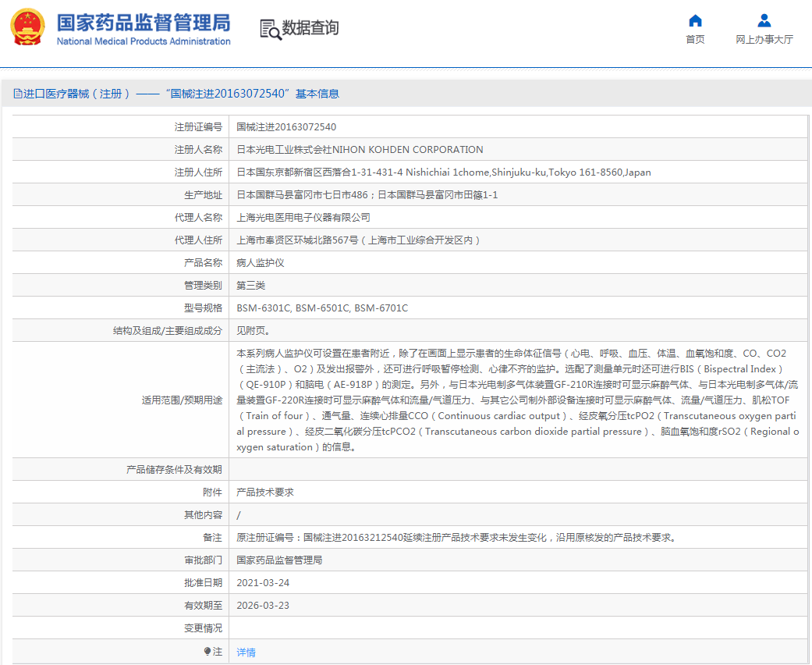Click the document icon before 进口医疗器械
Image resolution: width=812 pixels, height=665 pixels.
[x=18, y=94]
